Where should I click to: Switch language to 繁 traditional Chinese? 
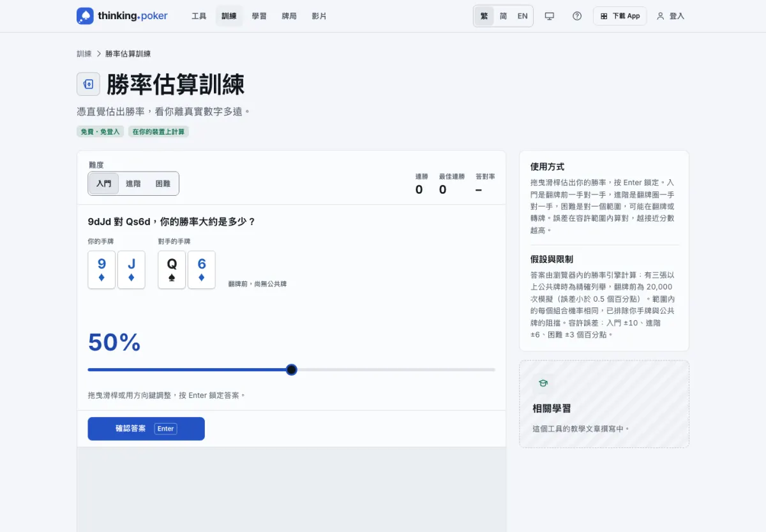[484, 16]
